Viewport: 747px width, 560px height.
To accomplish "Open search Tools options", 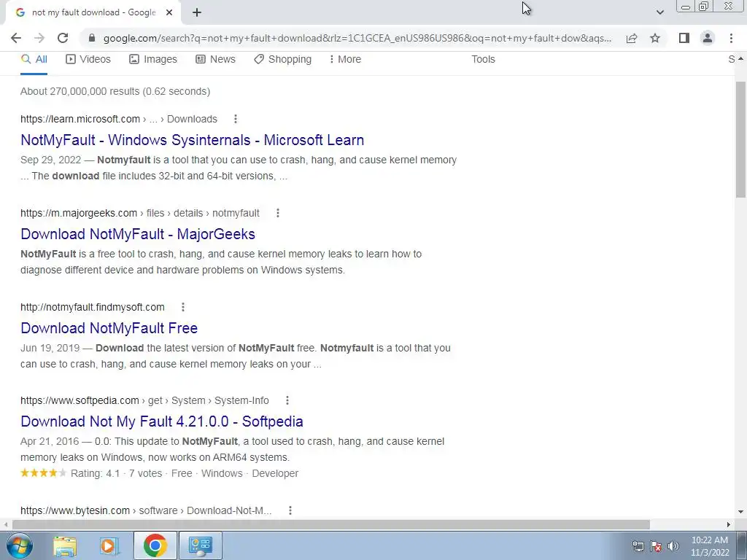I will tap(483, 60).
